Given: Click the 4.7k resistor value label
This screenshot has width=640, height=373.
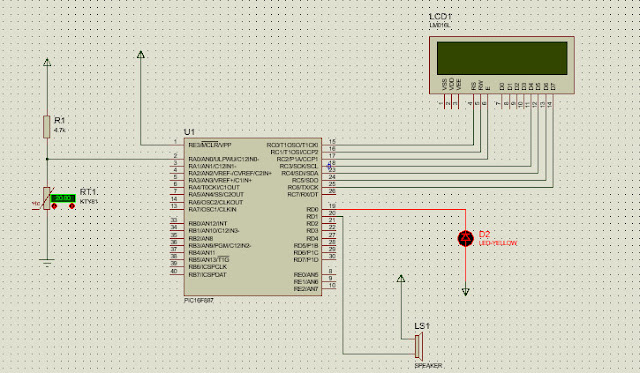Looking at the screenshot, I should (x=60, y=130).
